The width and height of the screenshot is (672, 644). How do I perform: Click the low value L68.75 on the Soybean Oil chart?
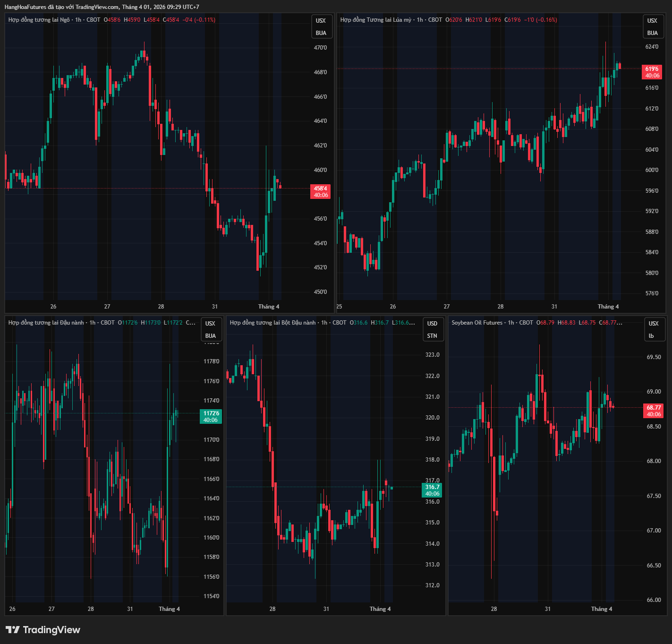pos(587,323)
